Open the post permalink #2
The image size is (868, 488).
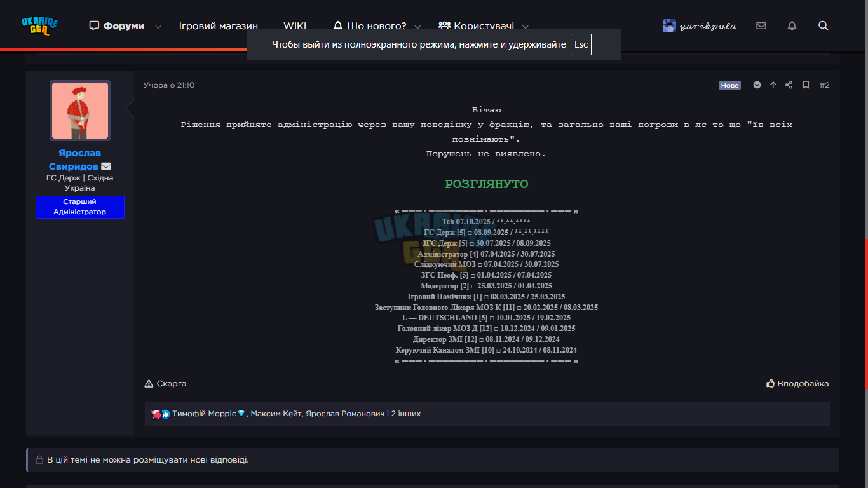825,85
